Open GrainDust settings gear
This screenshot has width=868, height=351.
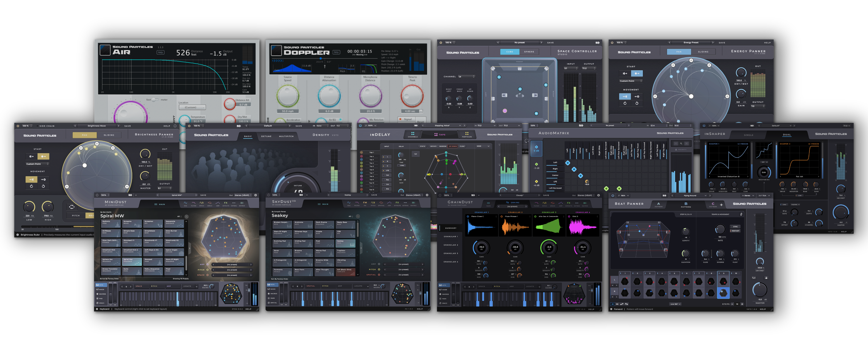pos(598,195)
